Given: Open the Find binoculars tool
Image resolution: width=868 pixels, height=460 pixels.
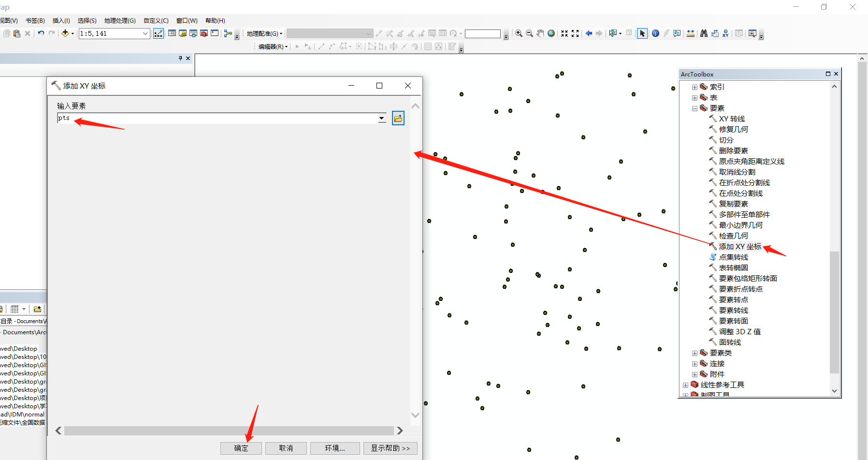Looking at the screenshot, I should pyautogui.click(x=704, y=33).
